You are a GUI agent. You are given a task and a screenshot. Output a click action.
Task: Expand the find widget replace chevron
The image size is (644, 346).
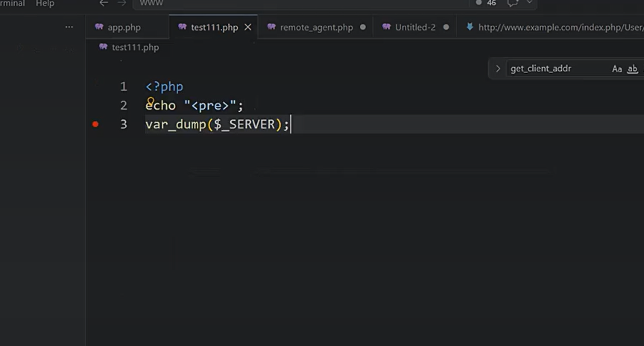[498, 69]
